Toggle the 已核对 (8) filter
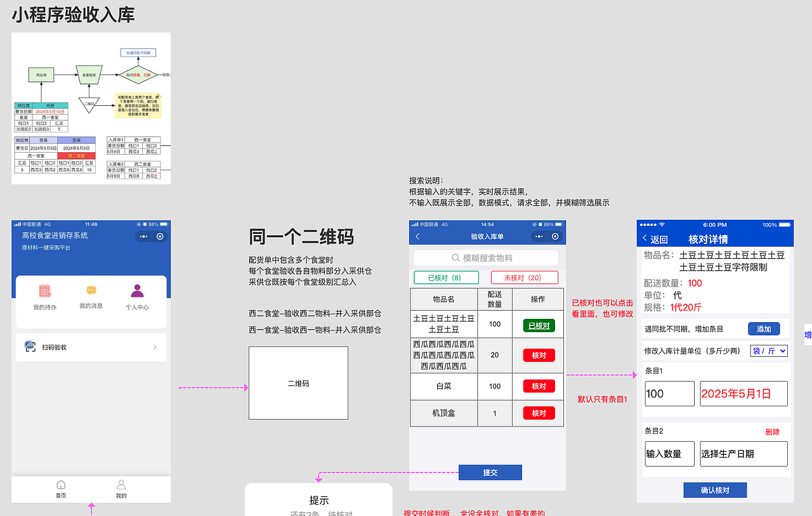This screenshot has width=812, height=516. pos(446,277)
